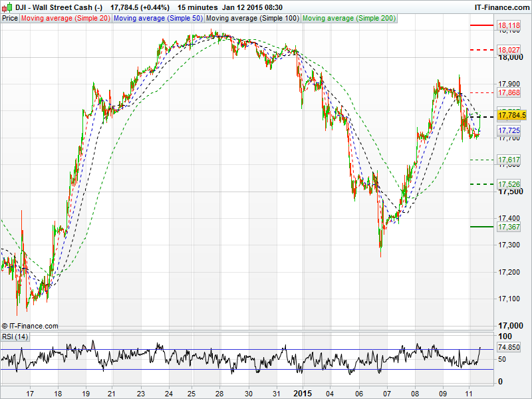The image size is (532, 399).
Task: Open Moving average (Simple 100) indicator settings
Action: point(252,18)
